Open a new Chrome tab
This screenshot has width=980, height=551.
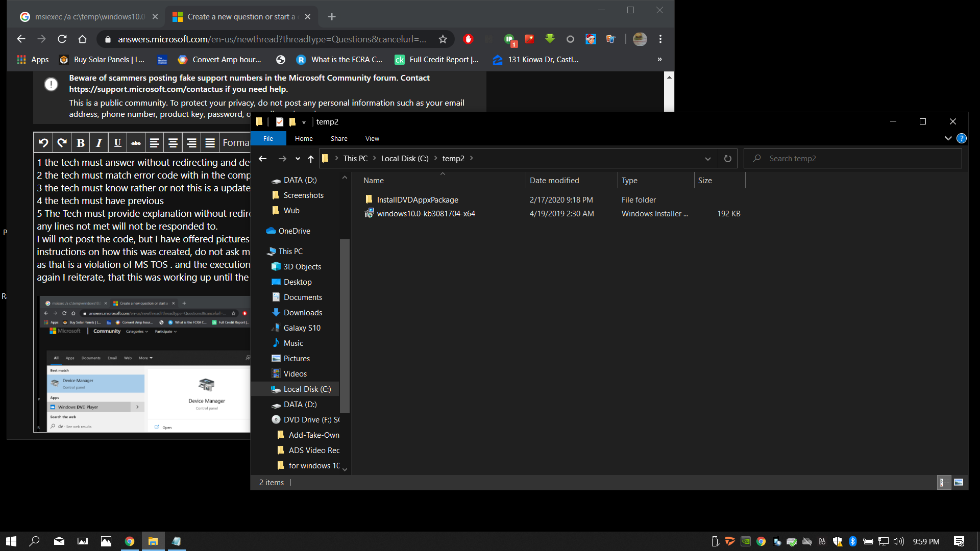[x=332, y=17]
